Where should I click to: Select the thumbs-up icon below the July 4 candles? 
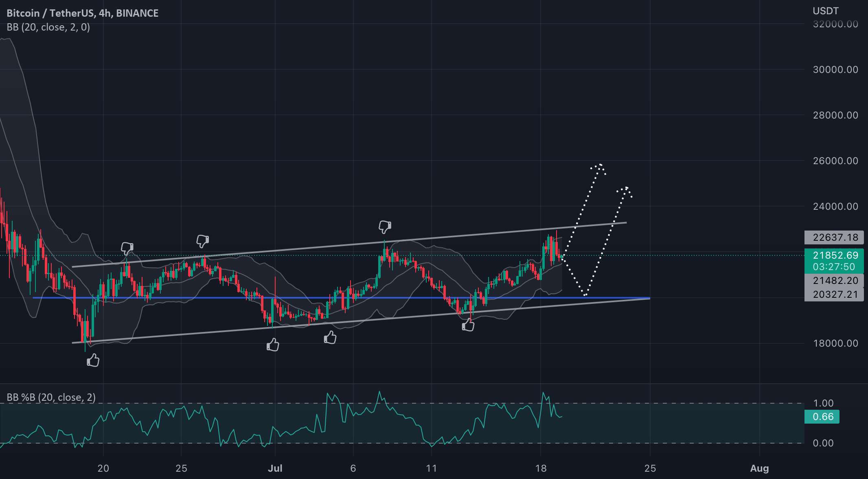click(x=330, y=337)
